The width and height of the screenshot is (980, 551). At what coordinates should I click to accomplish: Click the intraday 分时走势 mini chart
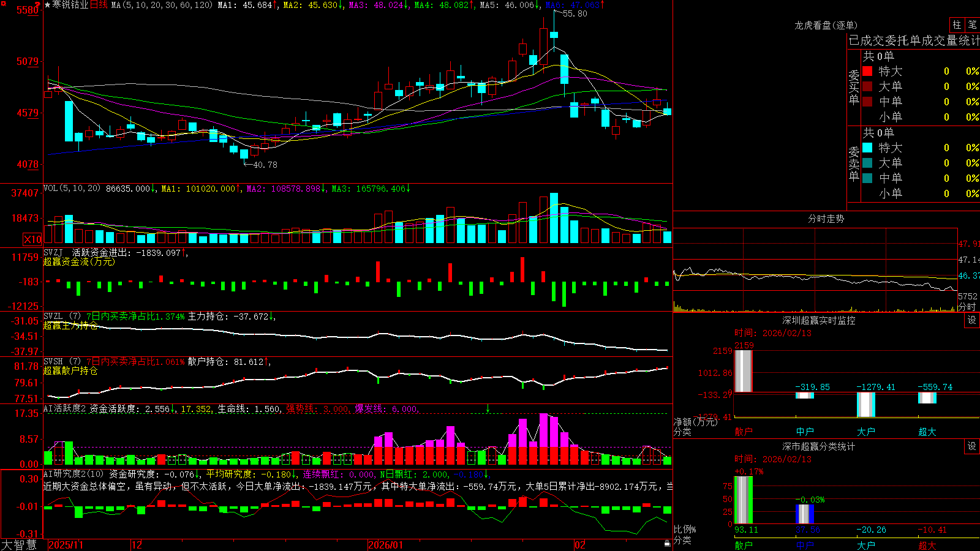[x=815, y=270]
